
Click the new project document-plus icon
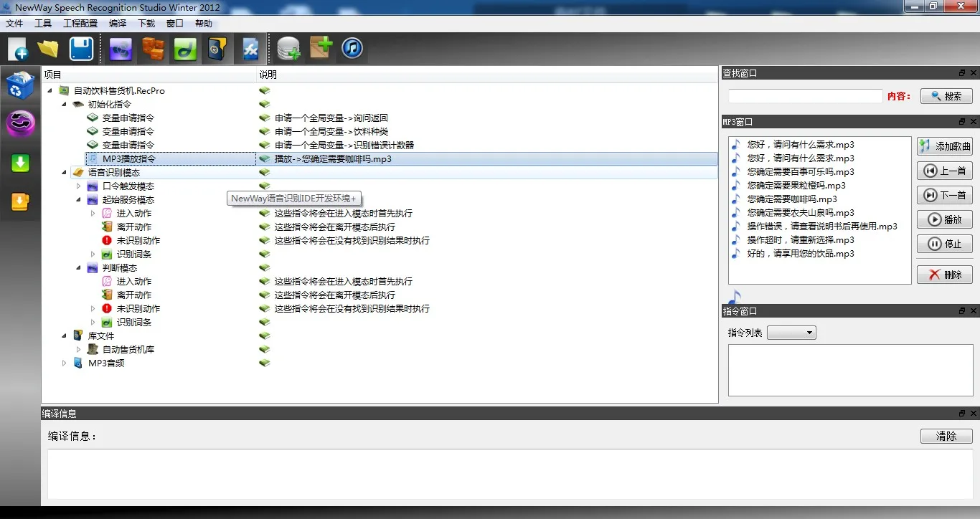point(18,49)
